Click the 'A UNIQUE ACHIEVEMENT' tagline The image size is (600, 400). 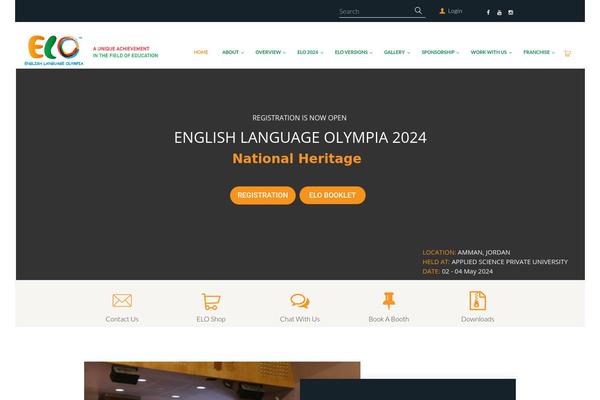(x=121, y=49)
